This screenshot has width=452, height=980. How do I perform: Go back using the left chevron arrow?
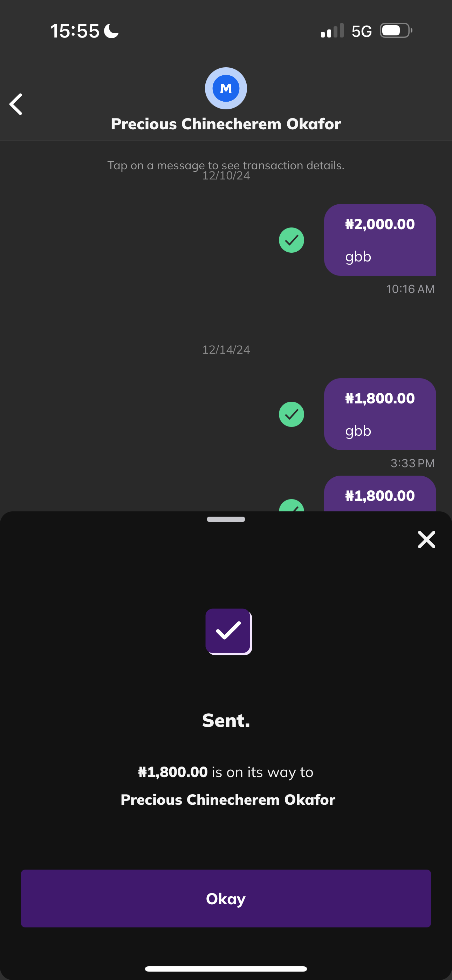(16, 104)
